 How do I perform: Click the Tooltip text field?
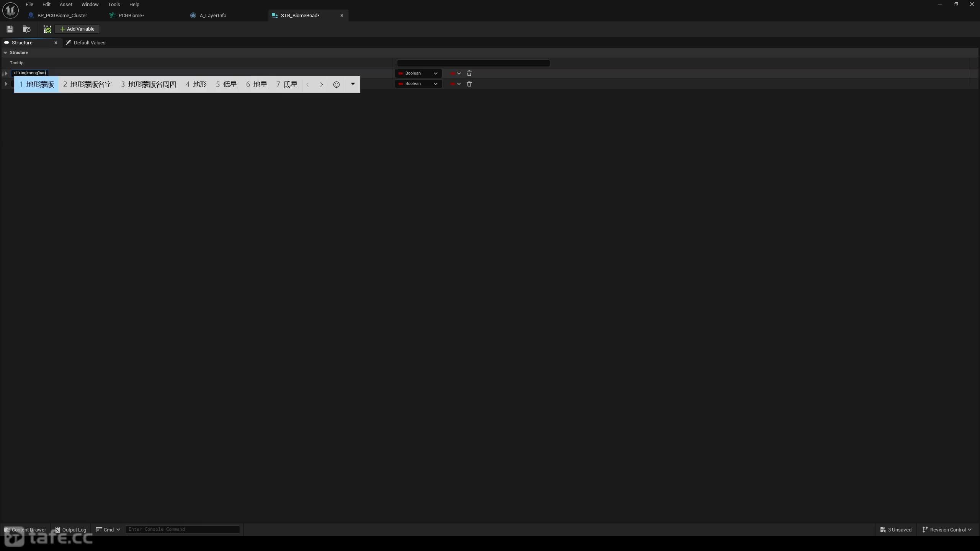(473, 63)
